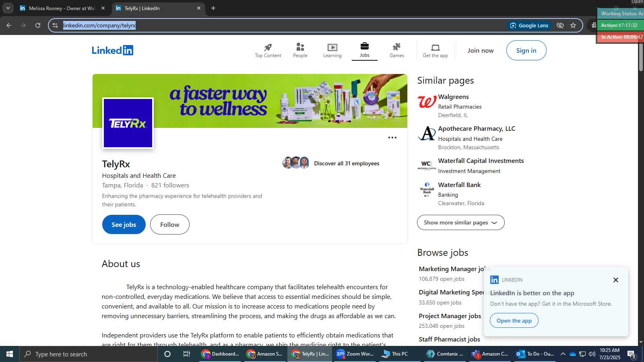This screenshot has width=644, height=362.
Task: Click Discover all 31 employees
Action: click(347, 163)
